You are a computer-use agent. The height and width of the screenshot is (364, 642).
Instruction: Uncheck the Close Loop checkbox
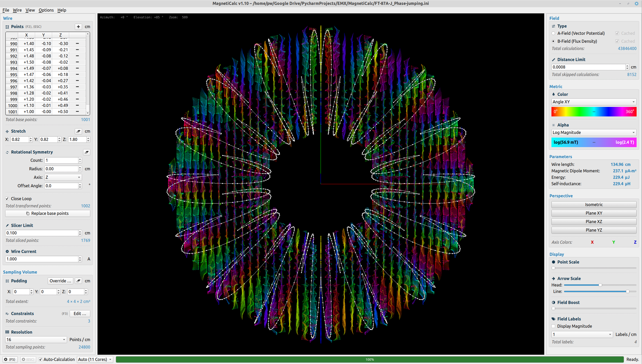pyautogui.click(x=7, y=198)
